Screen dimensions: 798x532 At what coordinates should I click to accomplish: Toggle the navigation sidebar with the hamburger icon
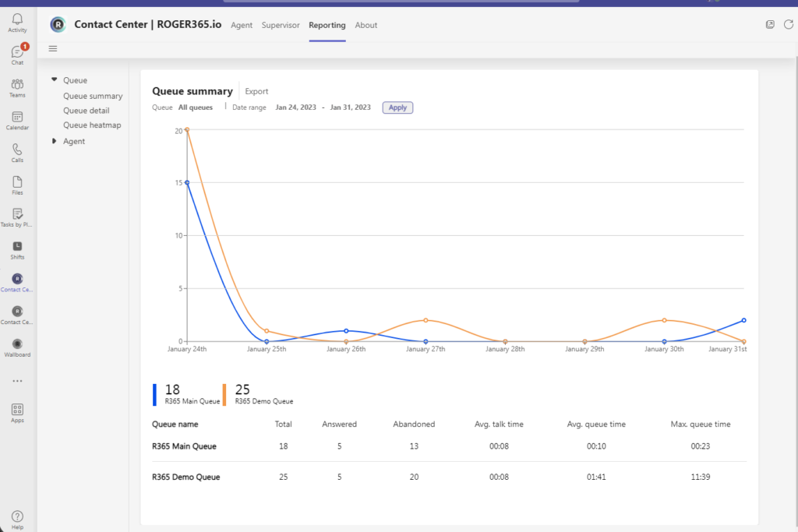coord(52,48)
